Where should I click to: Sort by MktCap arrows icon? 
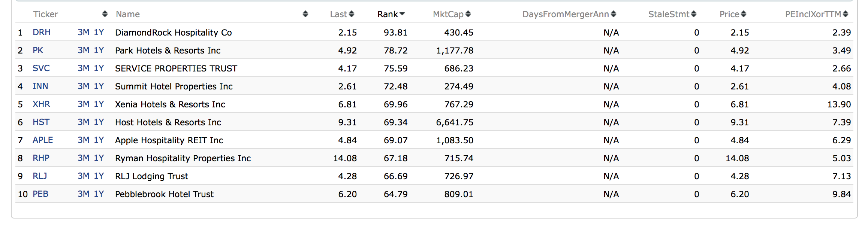468,14
